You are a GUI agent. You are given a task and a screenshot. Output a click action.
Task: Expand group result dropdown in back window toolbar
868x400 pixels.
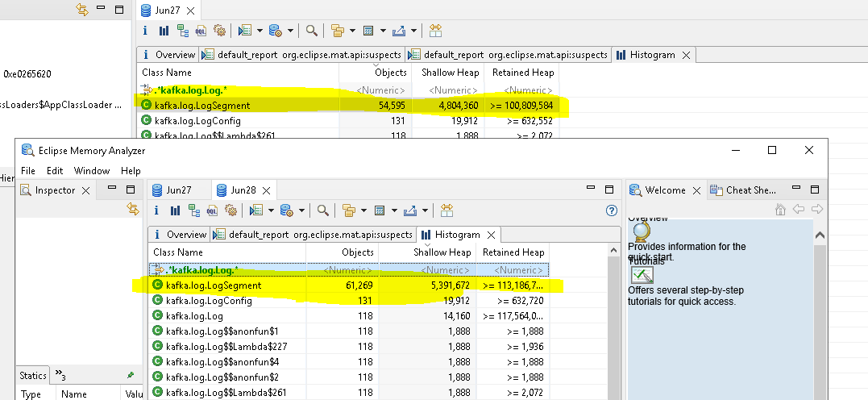352,31
